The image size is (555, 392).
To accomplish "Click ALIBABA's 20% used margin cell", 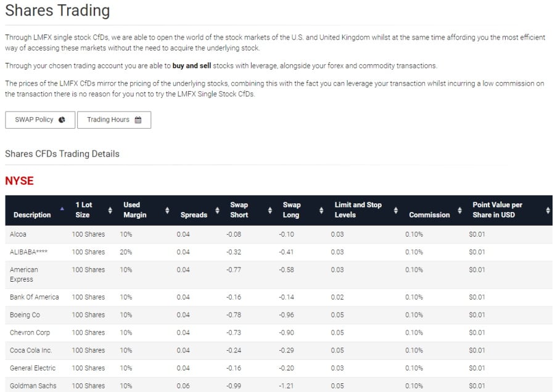I will (x=126, y=252).
